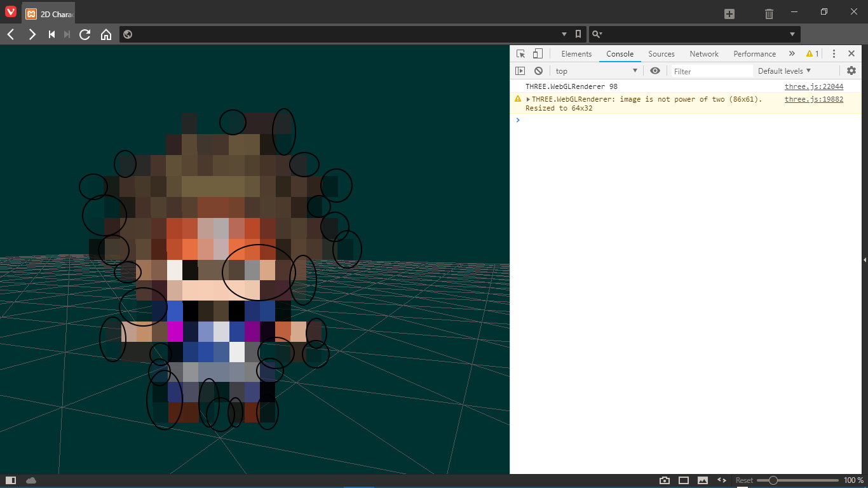
Task: Switch to the Elements tab
Action: 576,54
